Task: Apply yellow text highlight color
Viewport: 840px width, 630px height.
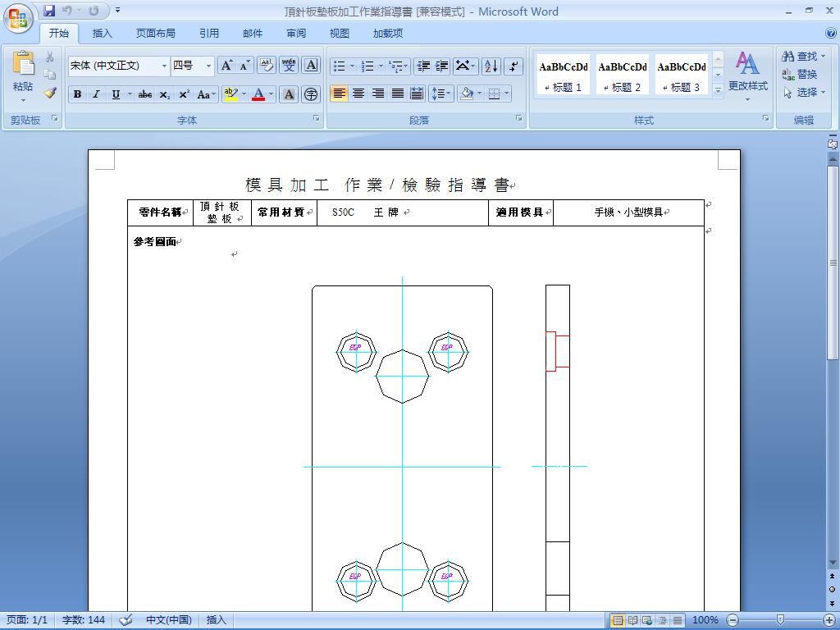Action: (x=231, y=94)
